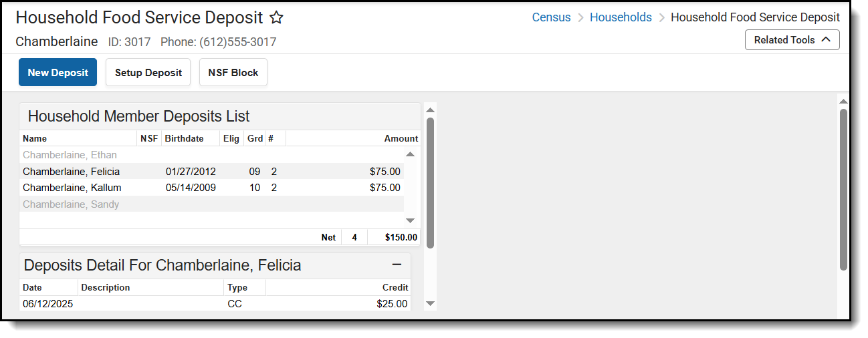Favorite this page with the star icon

[276, 18]
